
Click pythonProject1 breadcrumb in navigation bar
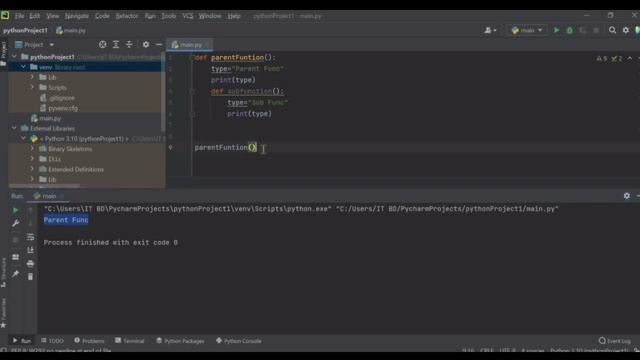coord(25,31)
